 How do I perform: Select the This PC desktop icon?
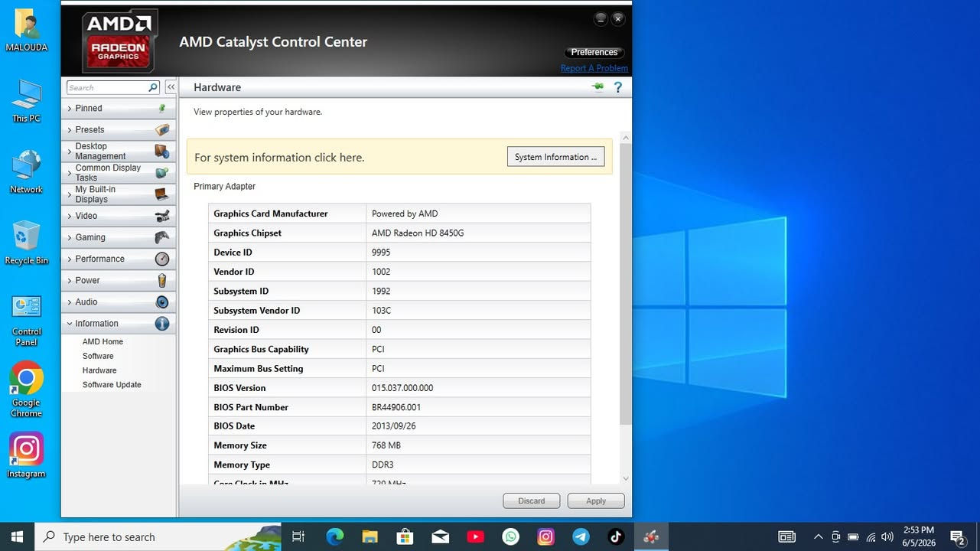[x=27, y=101]
